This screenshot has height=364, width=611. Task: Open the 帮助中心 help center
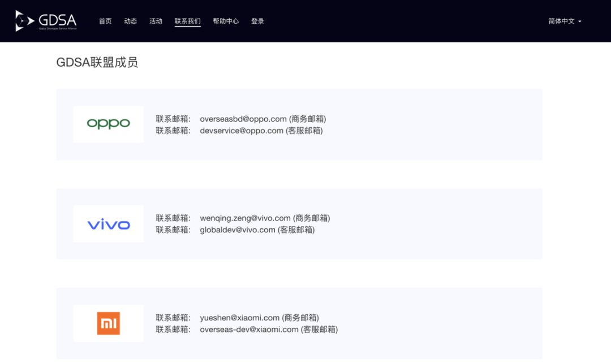click(226, 21)
